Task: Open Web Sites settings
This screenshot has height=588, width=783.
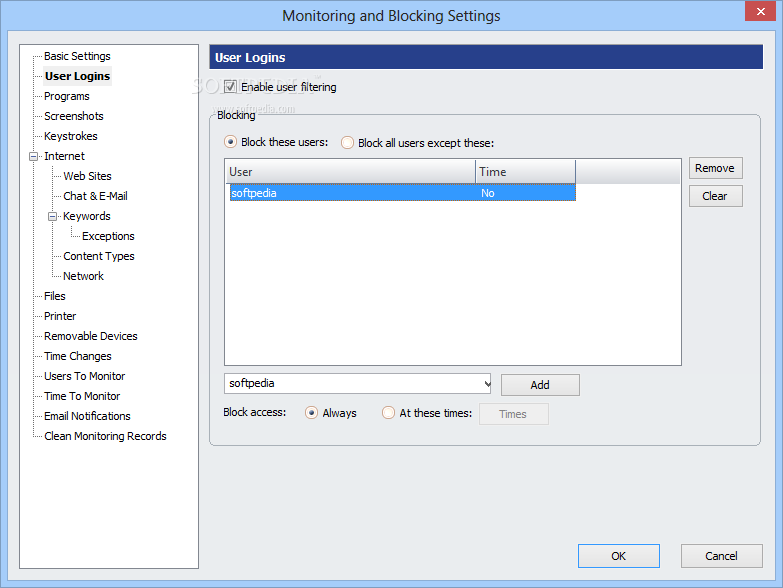Action: pyautogui.click(x=87, y=176)
